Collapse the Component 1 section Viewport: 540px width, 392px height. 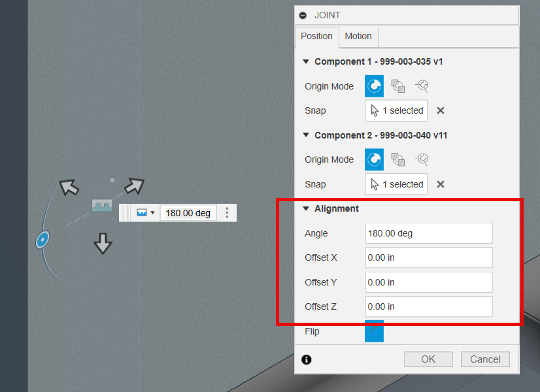pos(305,61)
